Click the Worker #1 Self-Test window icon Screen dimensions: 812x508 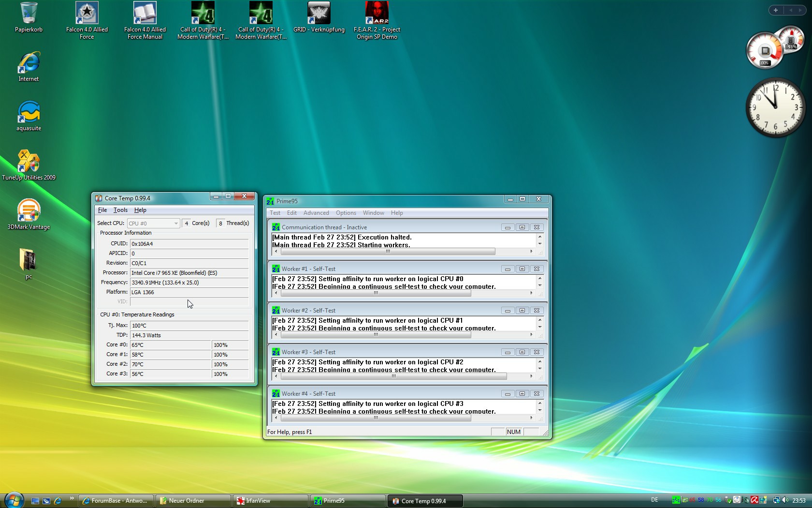[x=276, y=269]
